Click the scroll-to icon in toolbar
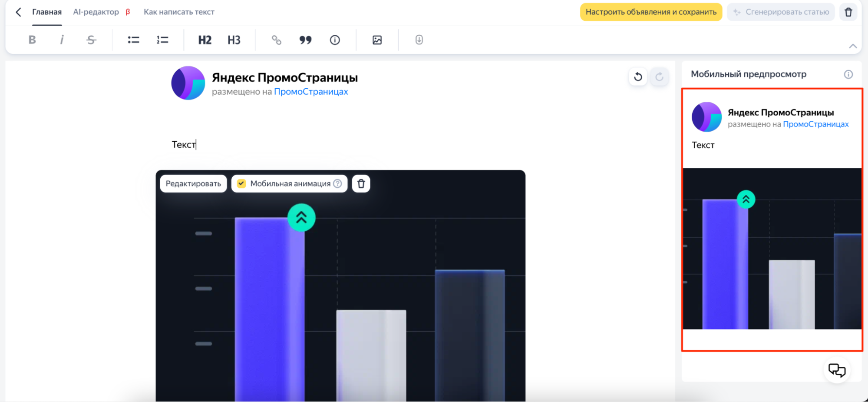 pyautogui.click(x=419, y=40)
